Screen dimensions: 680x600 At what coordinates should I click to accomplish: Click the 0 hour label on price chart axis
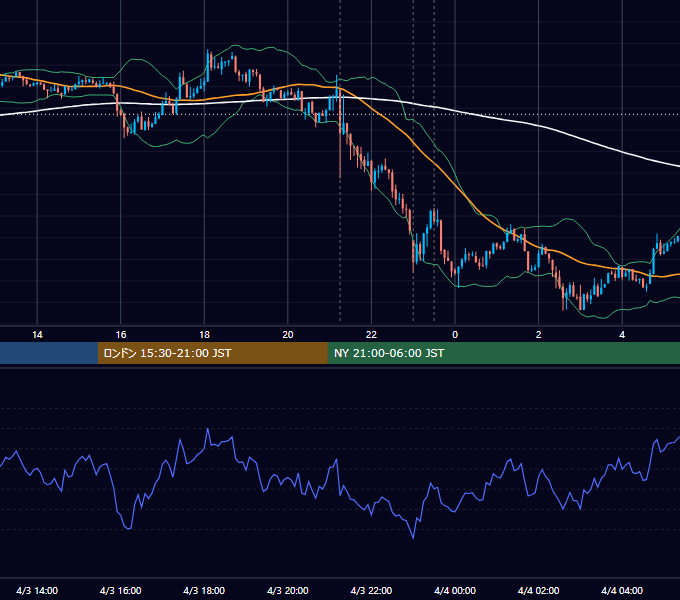pyautogui.click(x=455, y=335)
